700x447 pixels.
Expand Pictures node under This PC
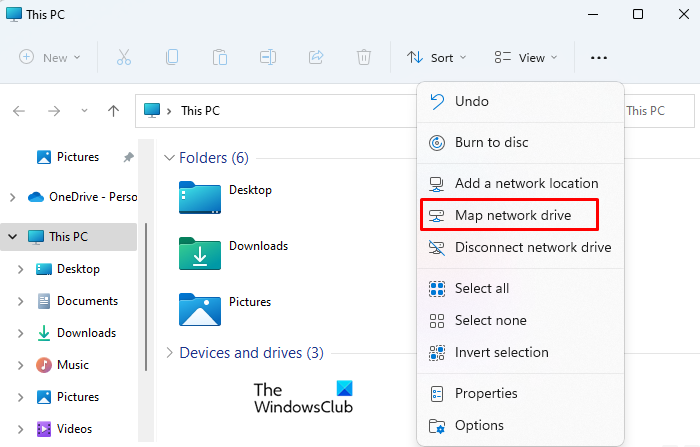click(x=20, y=397)
